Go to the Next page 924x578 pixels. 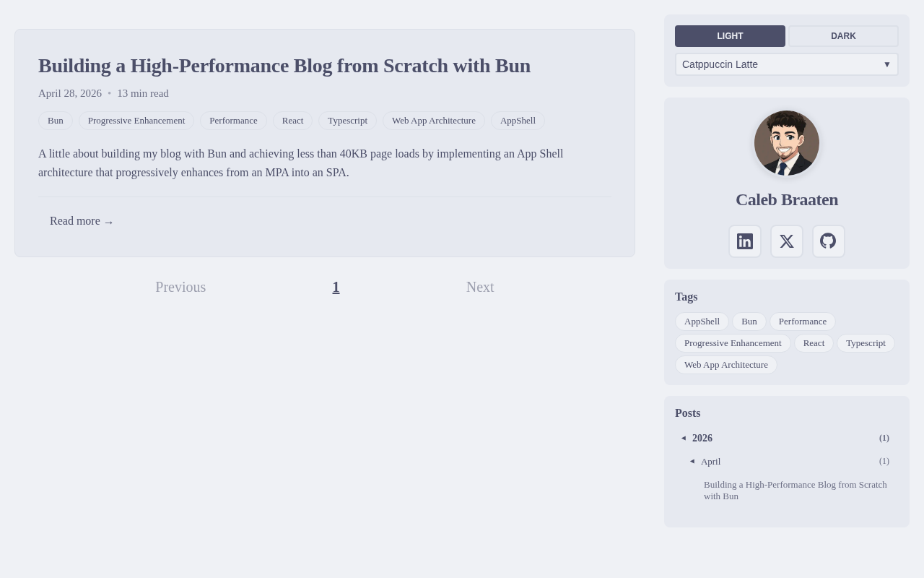[x=480, y=287]
